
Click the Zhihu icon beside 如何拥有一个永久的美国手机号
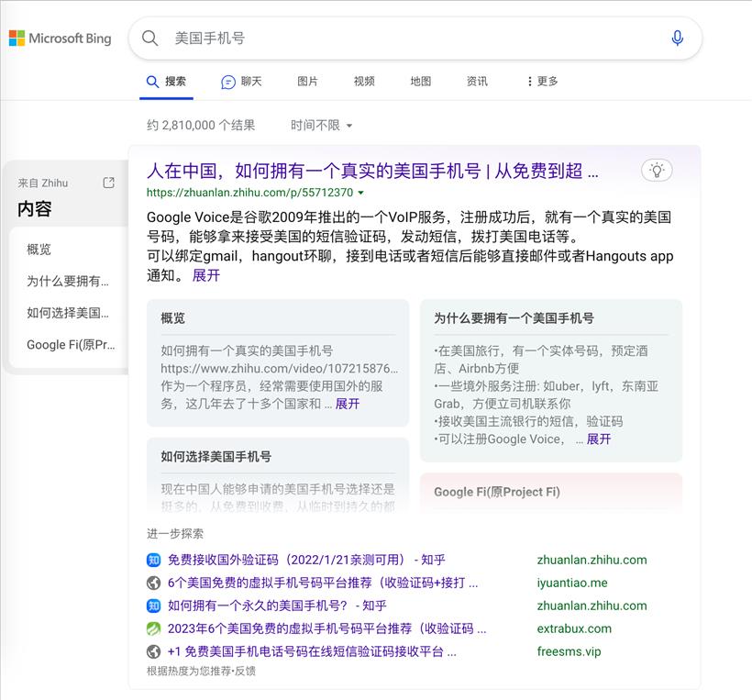[x=153, y=606]
